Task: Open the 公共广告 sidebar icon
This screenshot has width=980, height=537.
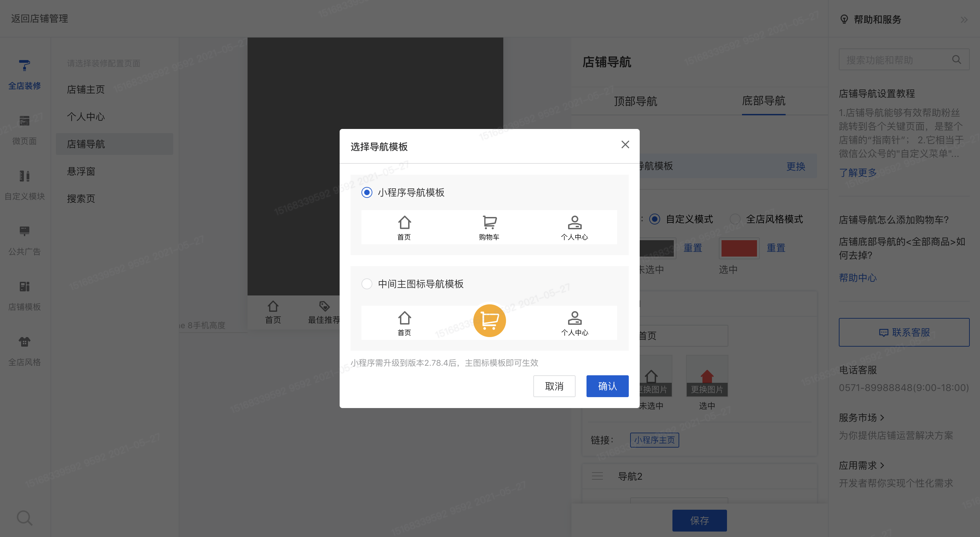Action: coord(24,231)
